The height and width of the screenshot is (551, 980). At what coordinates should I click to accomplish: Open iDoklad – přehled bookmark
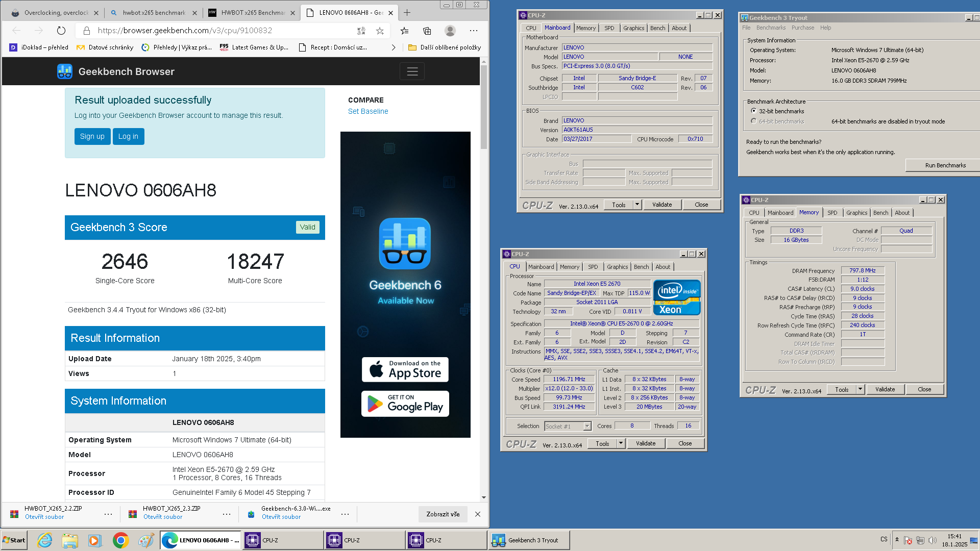point(39,47)
